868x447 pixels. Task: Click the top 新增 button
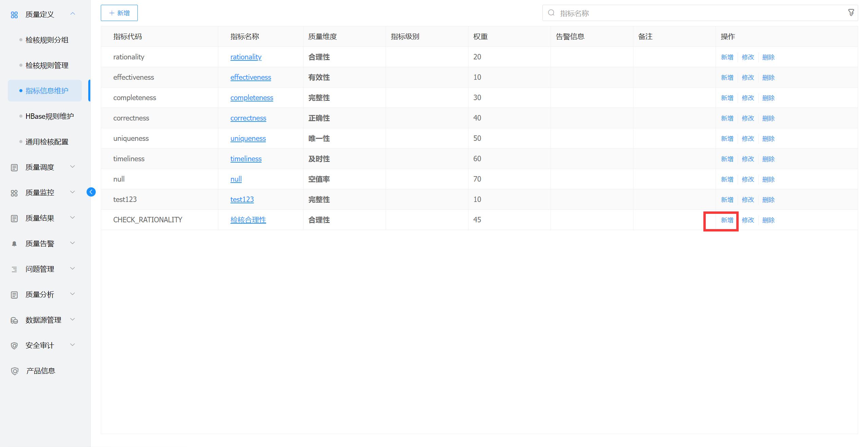(119, 13)
